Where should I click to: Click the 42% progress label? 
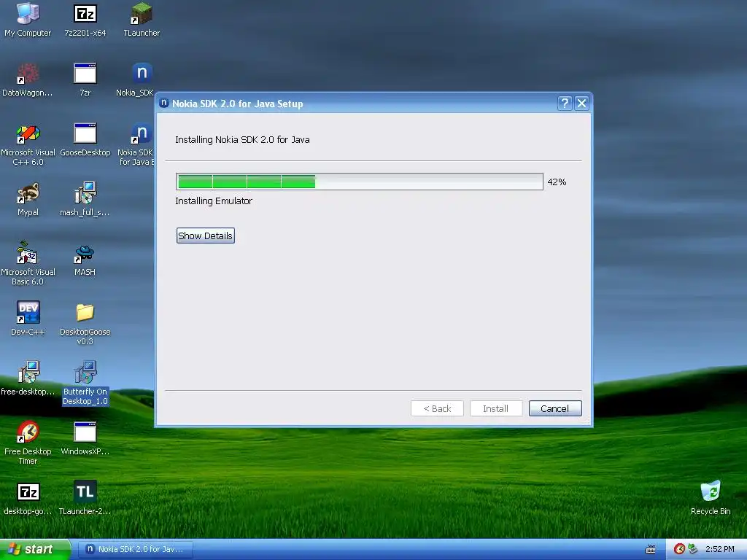click(x=557, y=182)
